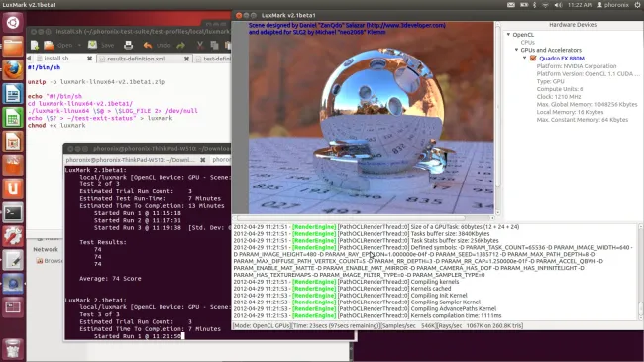Open the workspace switcher
This screenshot has height=362, width=644.
(x=13, y=307)
